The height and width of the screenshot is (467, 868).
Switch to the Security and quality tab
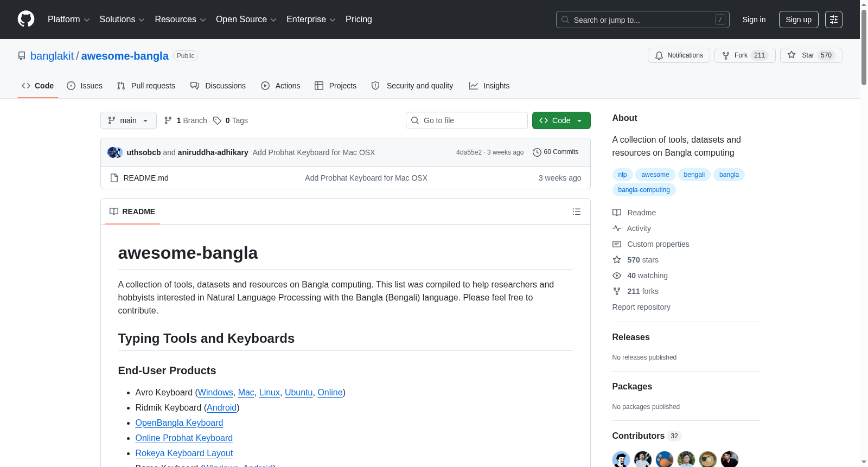point(412,86)
